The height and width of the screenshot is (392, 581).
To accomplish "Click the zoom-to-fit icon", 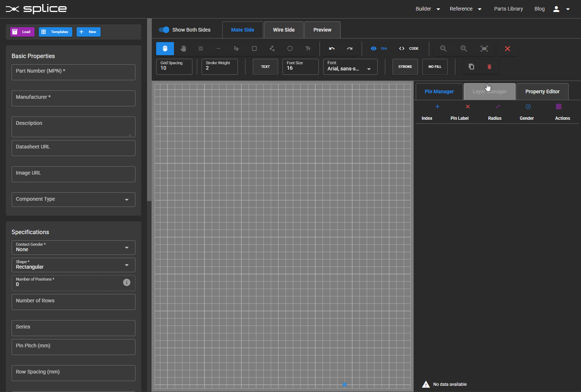I will [484, 48].
